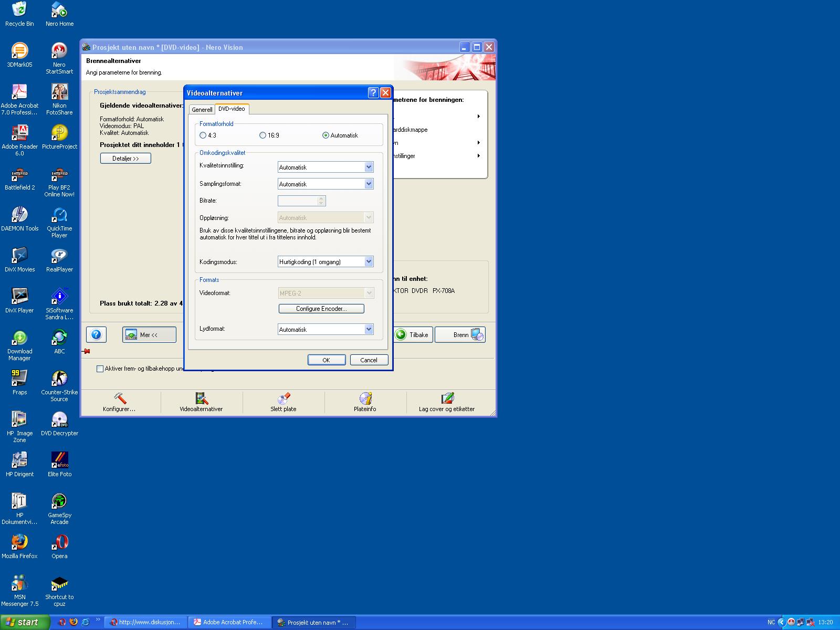Viewport: 840px width, 630px height.
Task: Enable Aktiver frem- og tilbakehopp checkbox
Action: tap(100, 369)
